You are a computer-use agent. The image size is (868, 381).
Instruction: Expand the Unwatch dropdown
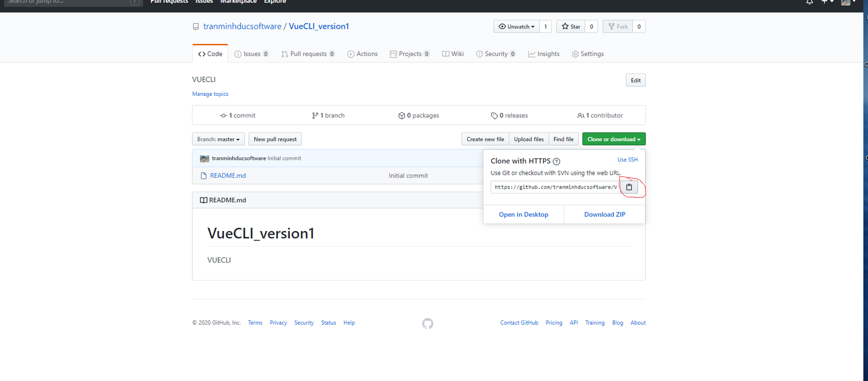pos(517,26)
